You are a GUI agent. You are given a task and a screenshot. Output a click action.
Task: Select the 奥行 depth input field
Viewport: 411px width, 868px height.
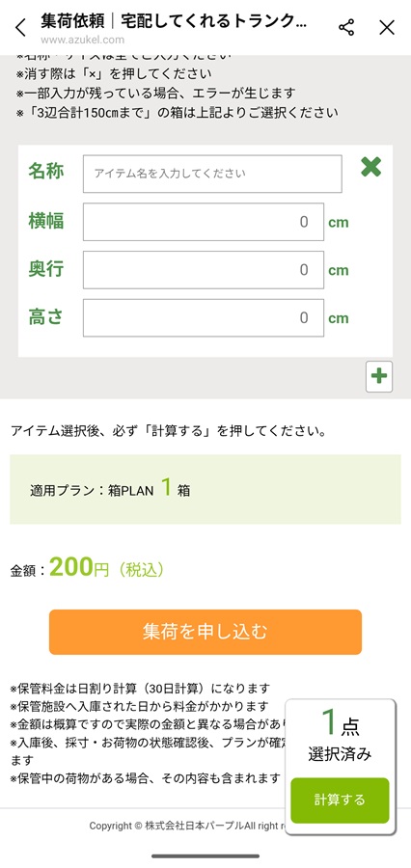[204, 270]
